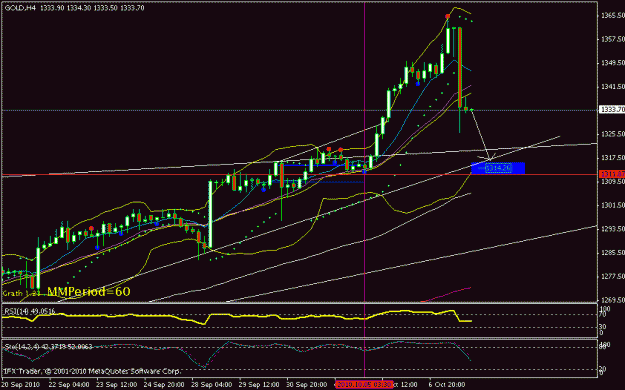This screenshot has height=390, width=625.
Task: Click the red 2010.10.05 03:30 crosshair date tag
Action: point(364,385)
